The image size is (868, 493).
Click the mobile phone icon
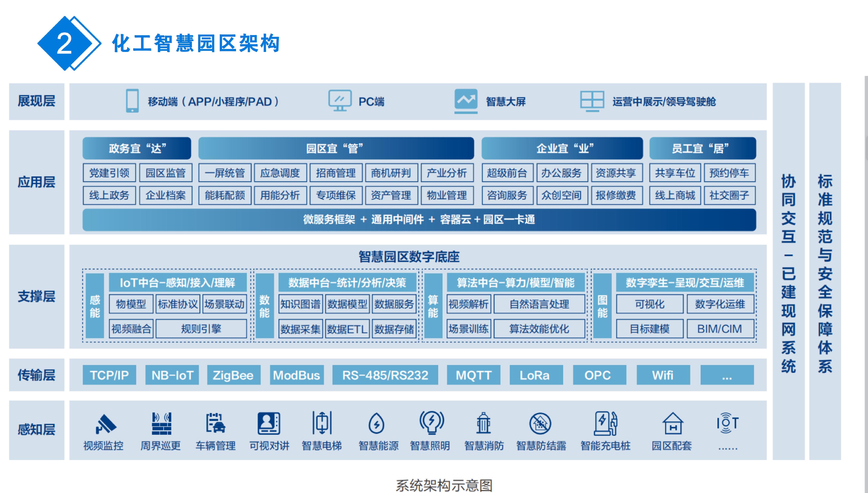coord(132,101)
